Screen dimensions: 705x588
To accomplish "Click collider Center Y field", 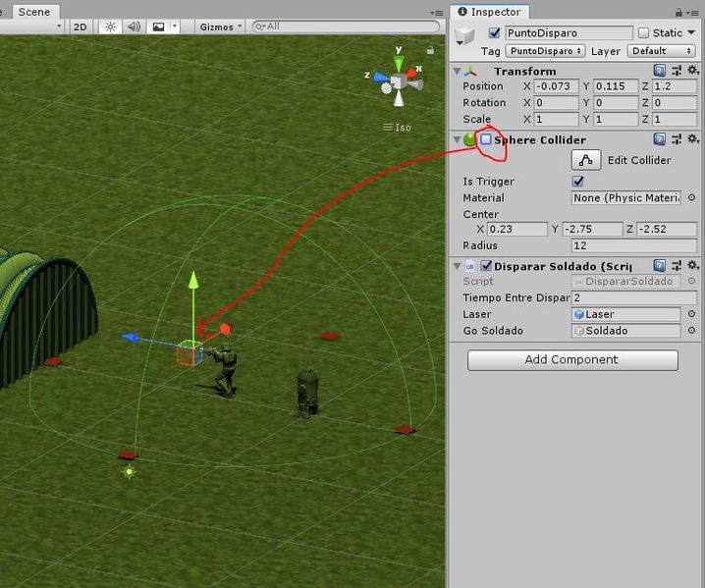I will tap(592, 230).
